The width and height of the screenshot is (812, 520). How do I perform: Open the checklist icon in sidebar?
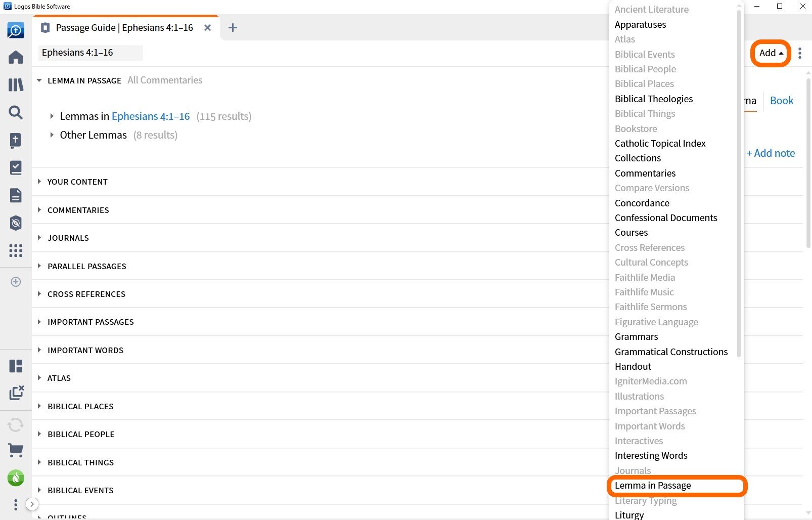click(16, 167)
